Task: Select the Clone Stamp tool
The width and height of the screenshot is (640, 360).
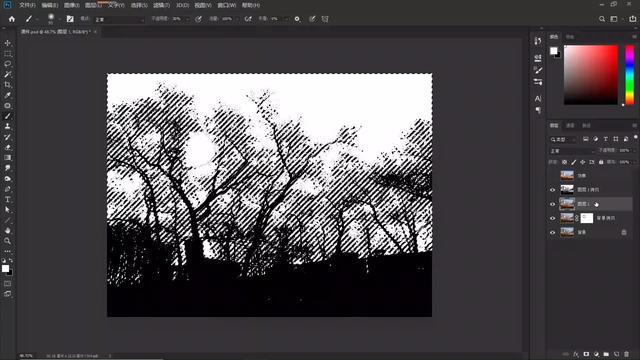Action: click(8, 127)
